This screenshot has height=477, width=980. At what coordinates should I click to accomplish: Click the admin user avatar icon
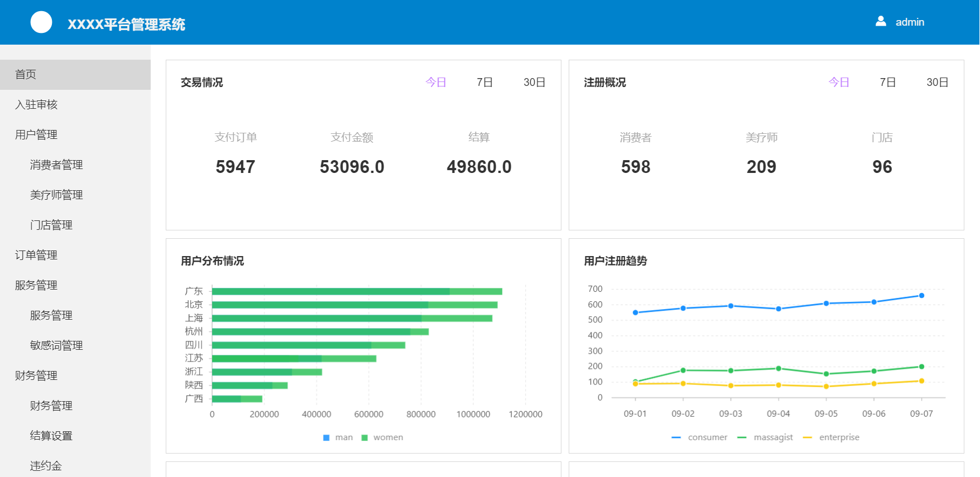881,21
